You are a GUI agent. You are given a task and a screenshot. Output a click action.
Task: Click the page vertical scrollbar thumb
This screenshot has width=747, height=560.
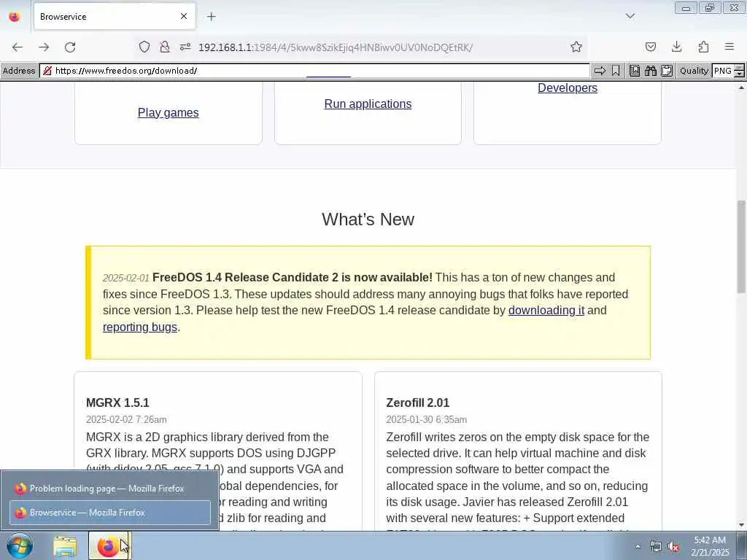coord(741,246)
